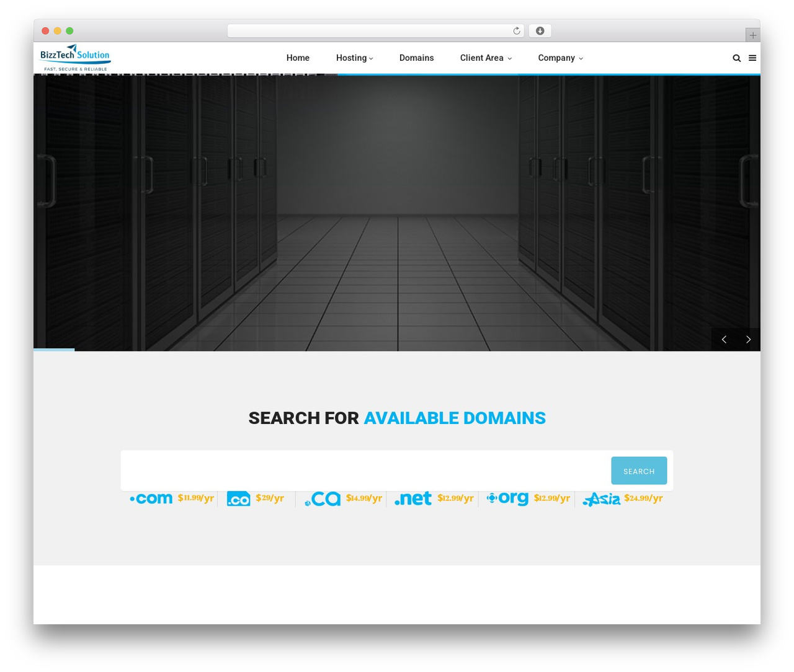Click the browser download icon
Screen dimensions: 794x672
(540, 31)
